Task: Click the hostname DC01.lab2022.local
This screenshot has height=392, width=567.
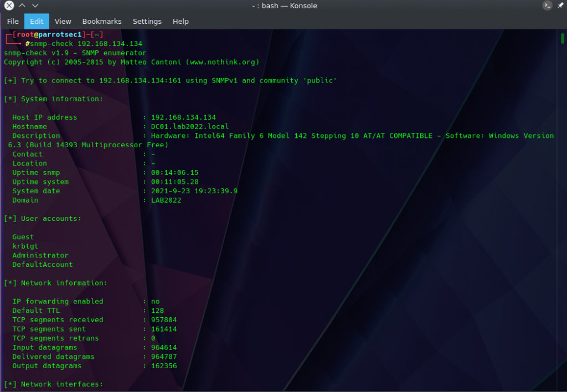Action: [190, 127]
